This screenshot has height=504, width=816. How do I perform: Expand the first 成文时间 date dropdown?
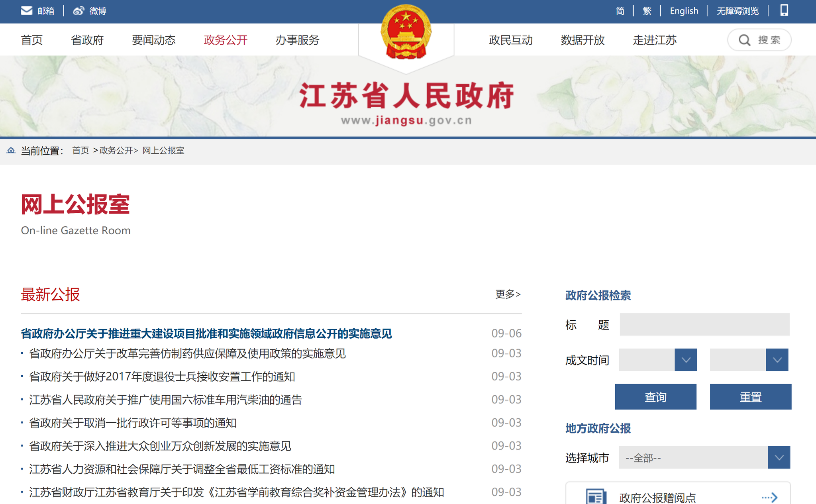685,360
